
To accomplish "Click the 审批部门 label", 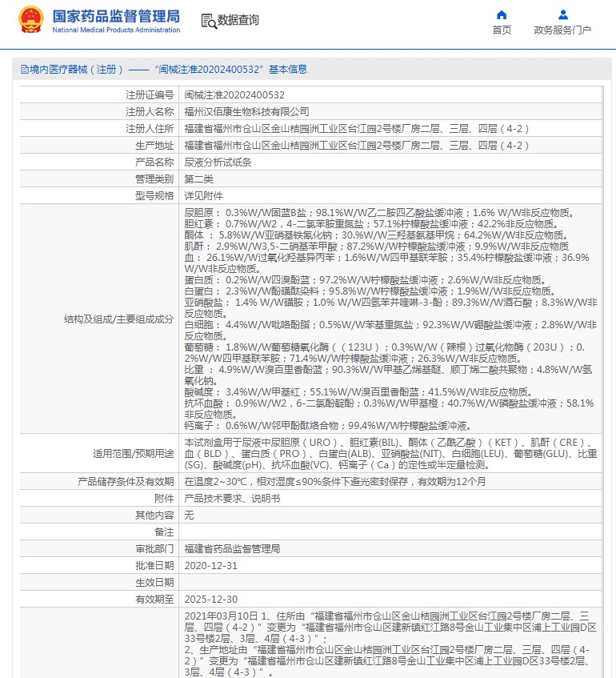I will click(x=154, y=549).
